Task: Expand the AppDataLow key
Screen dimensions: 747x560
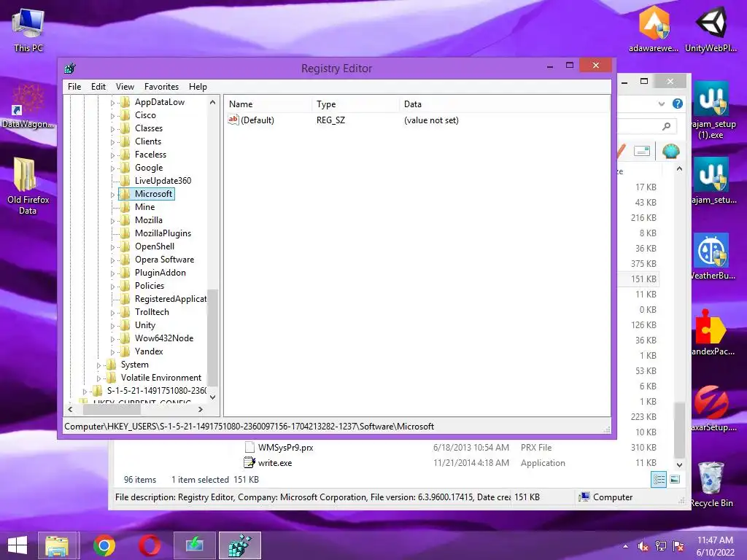Action: [112, 102]
